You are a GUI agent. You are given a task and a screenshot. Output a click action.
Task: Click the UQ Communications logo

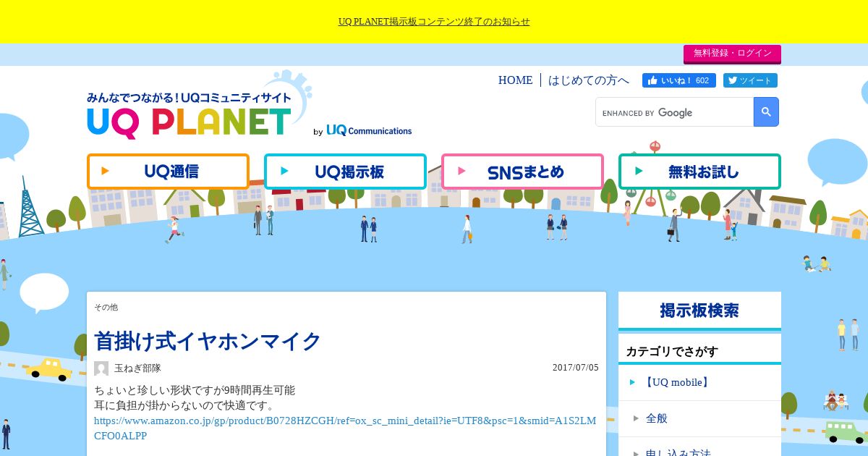click(369, 131)
